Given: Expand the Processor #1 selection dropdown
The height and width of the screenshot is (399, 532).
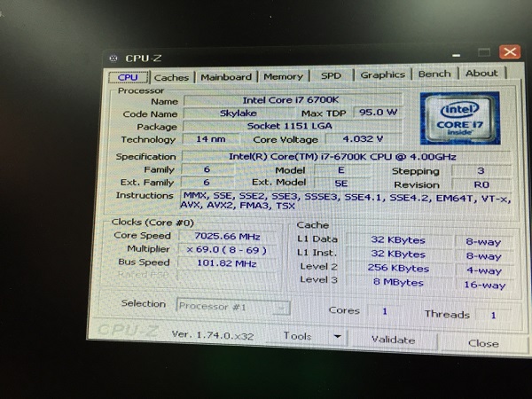Looking at the screenshot, I should pyautogui.click(x=280, y=308).
